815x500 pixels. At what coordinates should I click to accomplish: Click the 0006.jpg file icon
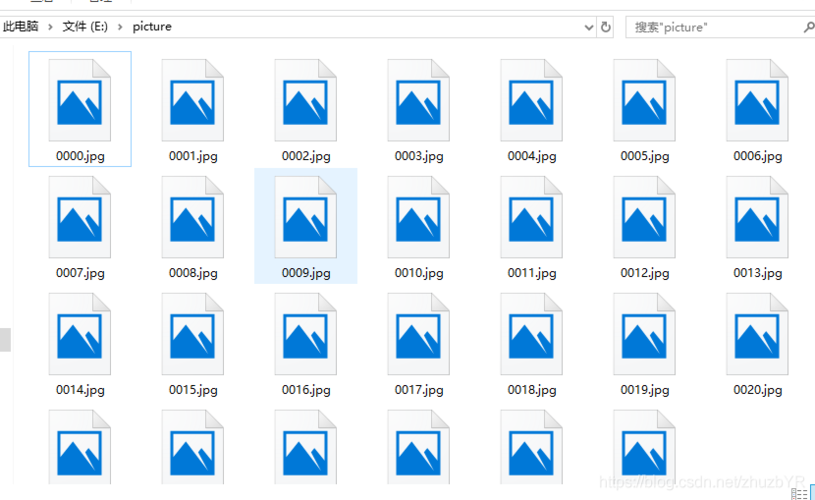click(757, 102)
